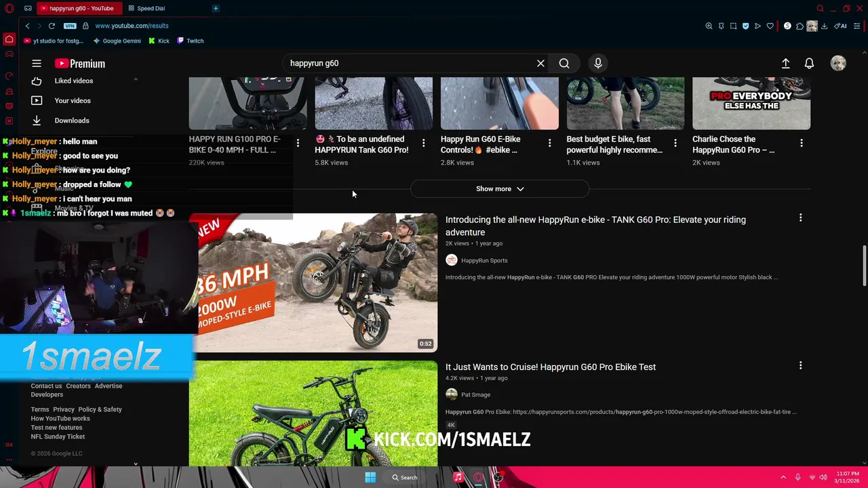Screen dimensions: 868x488
Task: Open options for HAPPY RUN G100 PRO video
Action: (x=298, y=143)
